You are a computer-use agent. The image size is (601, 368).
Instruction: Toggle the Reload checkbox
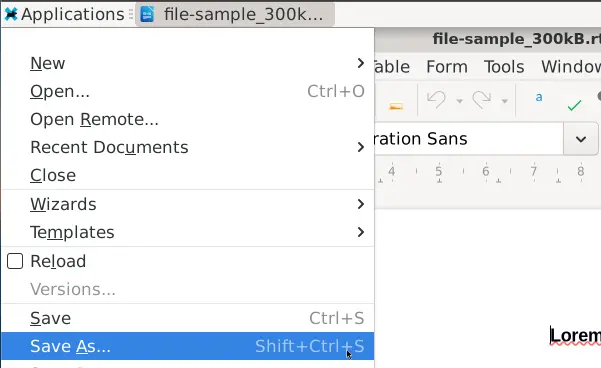(15, 261)
